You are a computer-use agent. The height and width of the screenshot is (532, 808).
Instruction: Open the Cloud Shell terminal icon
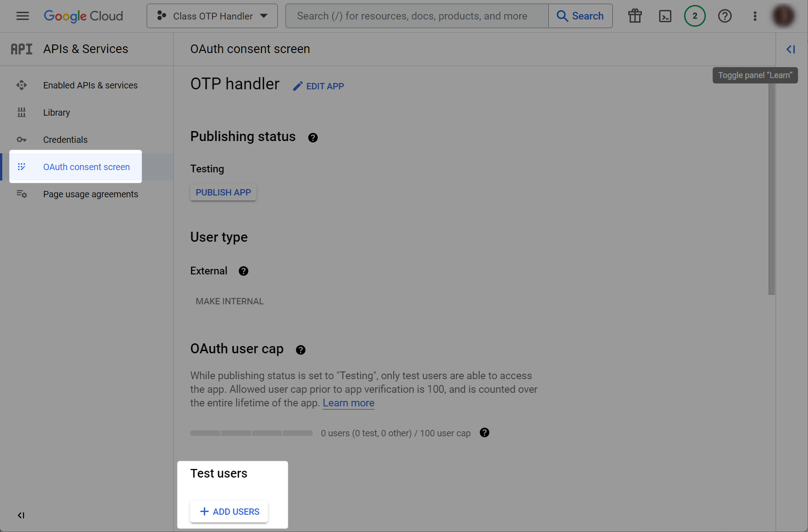click(665, 16)
